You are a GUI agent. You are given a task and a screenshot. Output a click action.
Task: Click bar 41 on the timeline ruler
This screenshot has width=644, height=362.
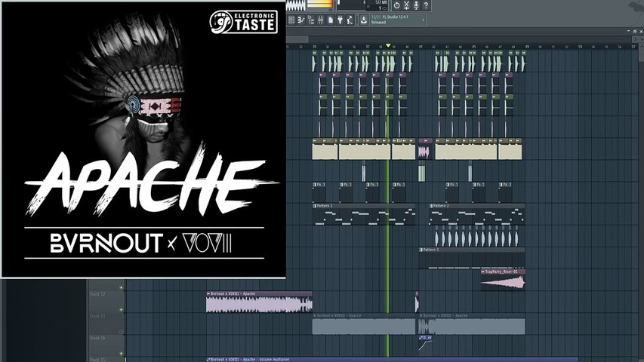[x=421, y=47]
